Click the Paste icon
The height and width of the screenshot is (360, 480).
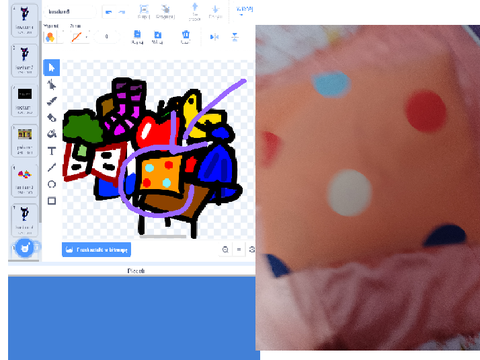tap(157, 37)
